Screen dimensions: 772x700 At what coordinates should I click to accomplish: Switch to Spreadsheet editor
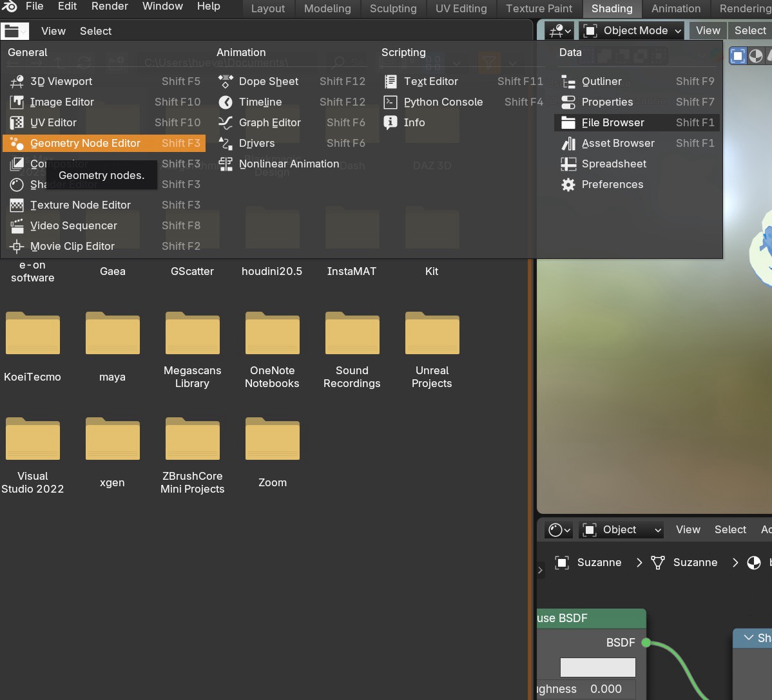[x=637, y=164]
